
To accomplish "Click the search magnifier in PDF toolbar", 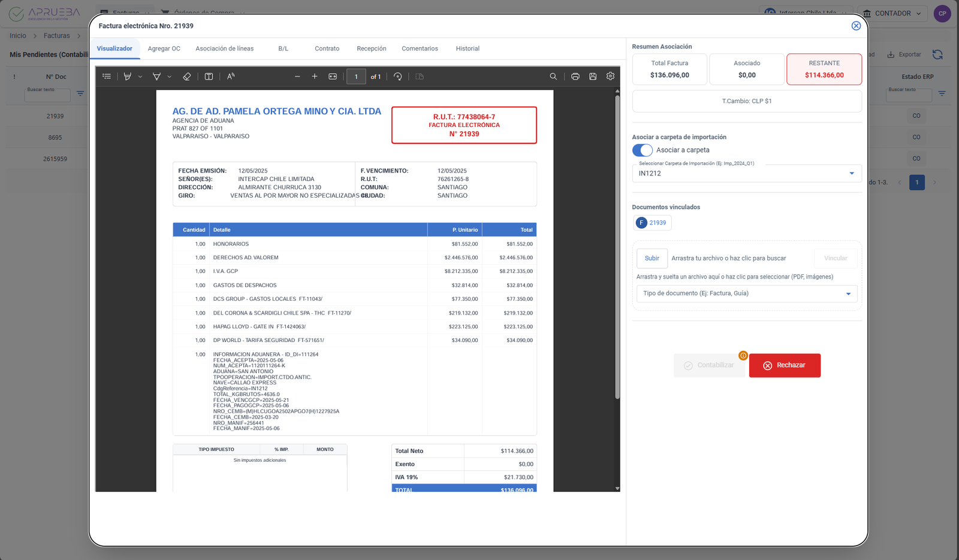I will pos(553,77).
